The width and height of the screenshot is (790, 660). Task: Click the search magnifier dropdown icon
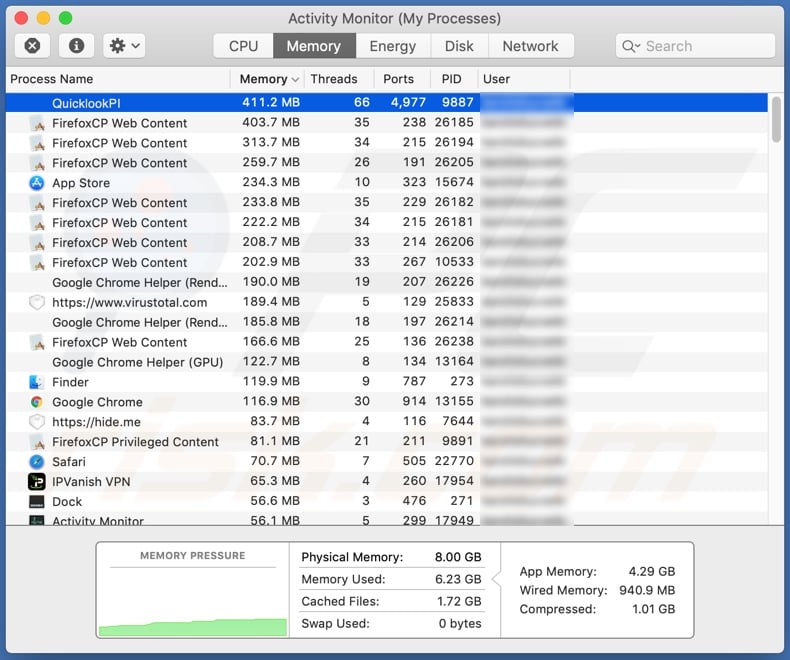631,46
